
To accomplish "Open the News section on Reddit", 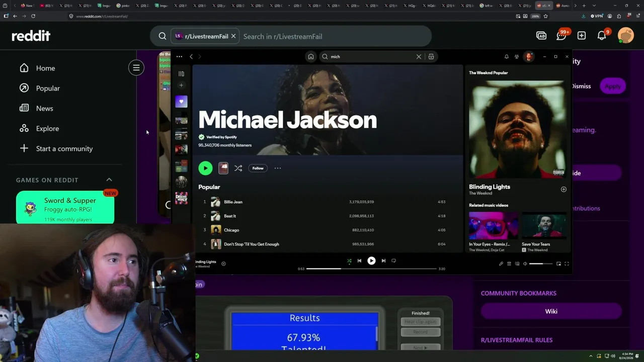I will (36, 108).
